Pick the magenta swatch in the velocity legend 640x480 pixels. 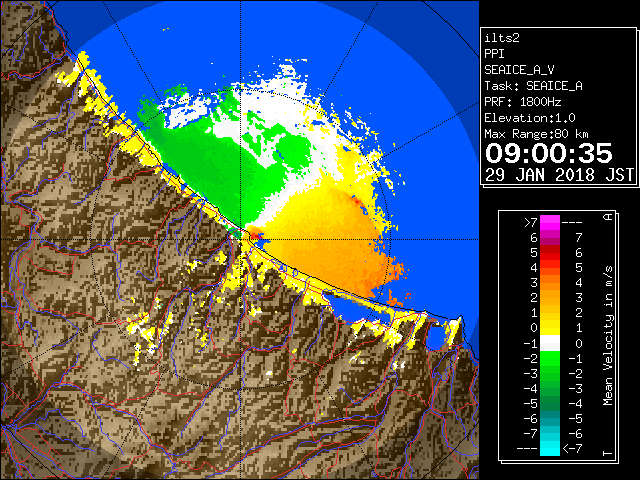click(x=550, y=223)
